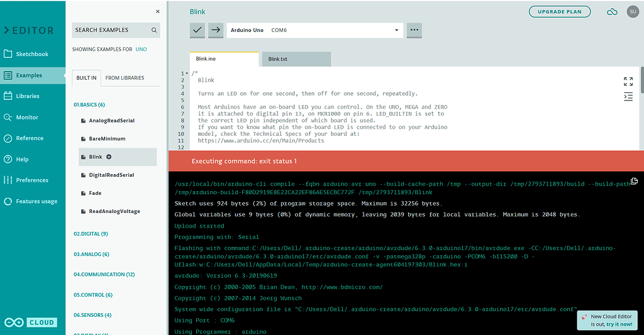Open the Serial Monitor sidebar item
644x335 pixels.
33,117
